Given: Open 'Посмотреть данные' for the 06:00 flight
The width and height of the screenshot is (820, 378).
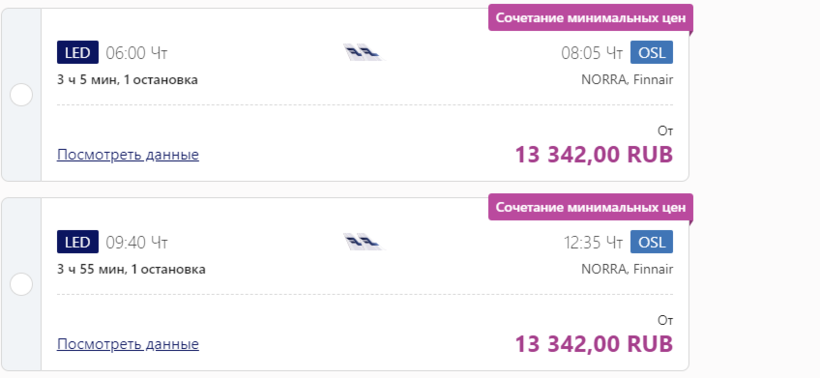Looking at the screenshot, I should pos(128,155).
